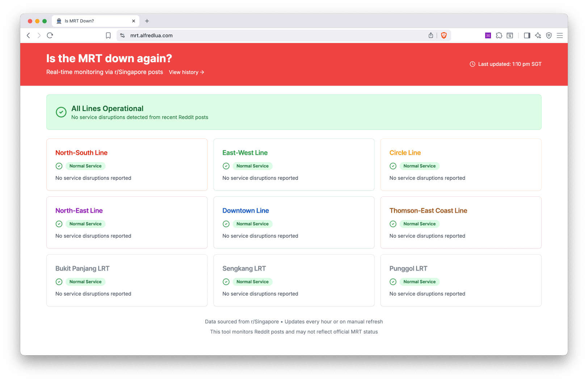This screenshot has width=588, height=382.
Task: Open the hamburger main menu
Action: click(560, 35)
